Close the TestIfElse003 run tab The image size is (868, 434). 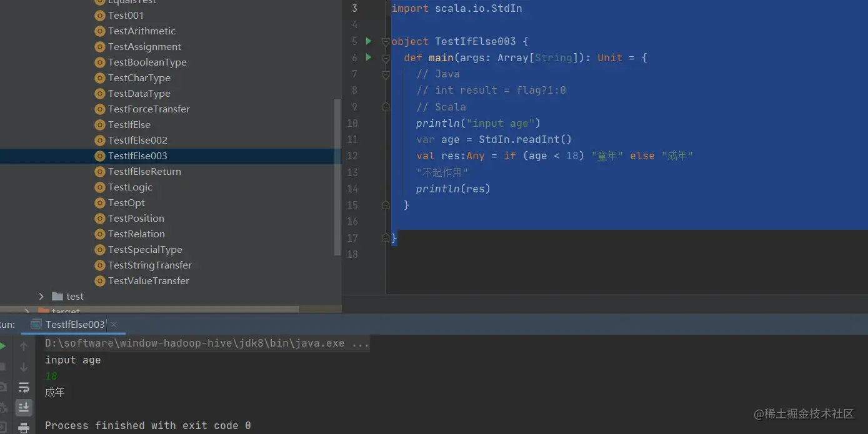[114, 325]
